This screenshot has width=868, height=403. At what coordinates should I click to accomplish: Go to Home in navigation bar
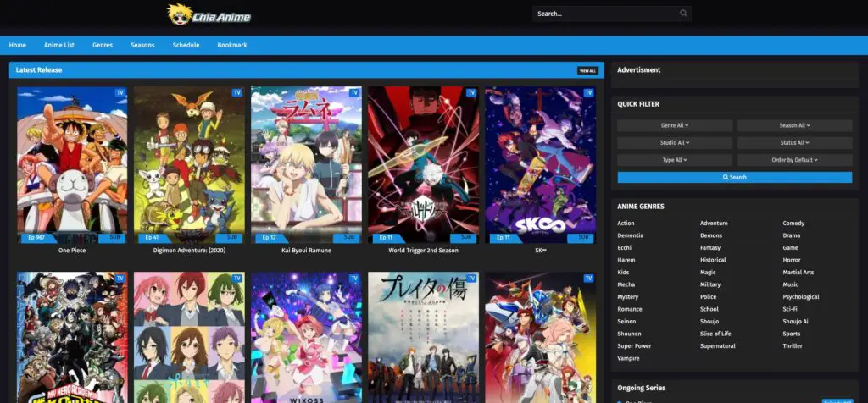click(x=18, y=46)
